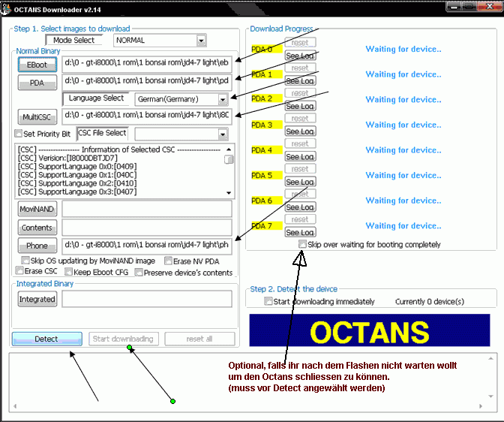This screenshot has height=422, width=504.
Task: Minimize the OCTANS Downloader window
Action: click(454, 7)
